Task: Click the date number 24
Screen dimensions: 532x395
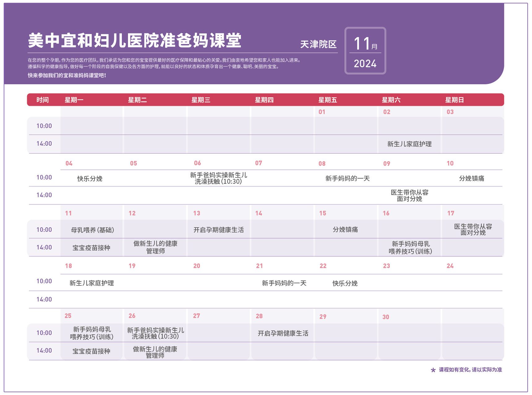Action: 450,266
